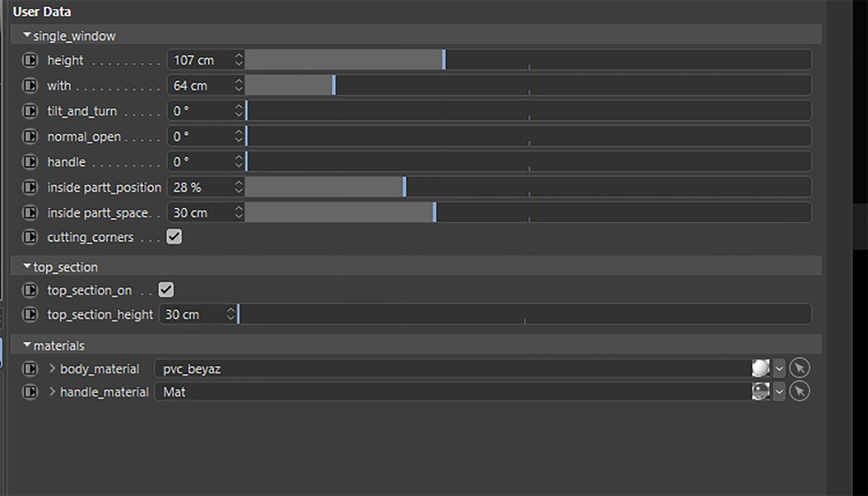Click the height slider handle
This screenshot has width=868, height=496.
point(444,60)
